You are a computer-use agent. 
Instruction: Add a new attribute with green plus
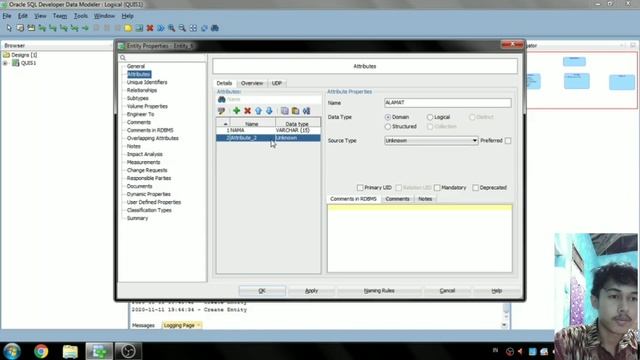[x=236, y=111]
